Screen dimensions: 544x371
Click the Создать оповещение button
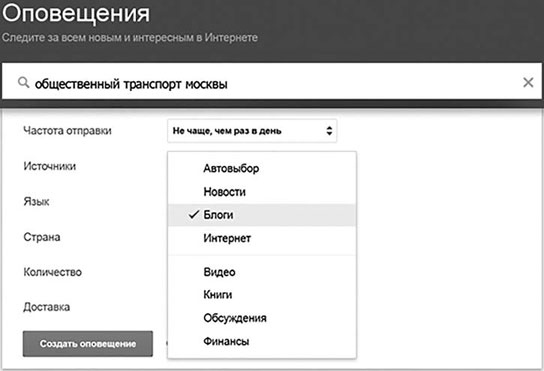pyautogui.click(x=88, y=344)
